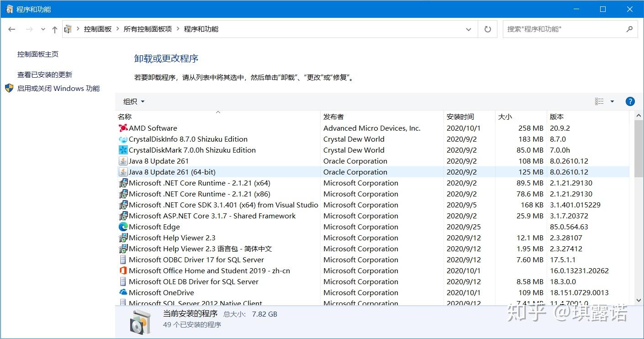Click the scrollbar down arrow
This screenshot has height=339, width=644.
pyautogui.click(x=639, y=300)
